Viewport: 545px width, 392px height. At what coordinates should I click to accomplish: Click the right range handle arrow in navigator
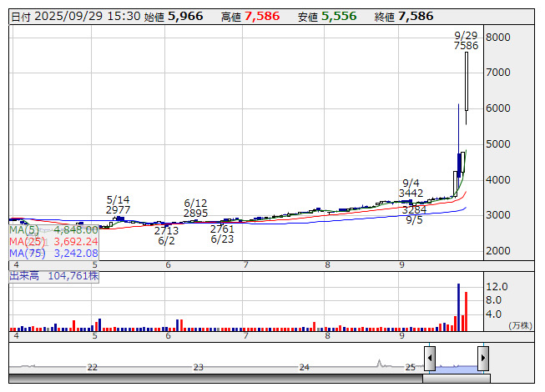[482, 359]
